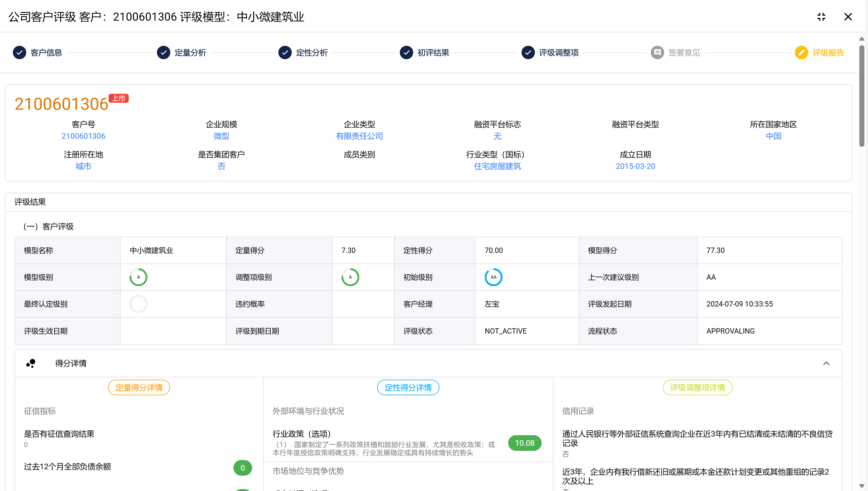
Task: Open the 定性得分详情 tab pill
Action: (408, 387)
